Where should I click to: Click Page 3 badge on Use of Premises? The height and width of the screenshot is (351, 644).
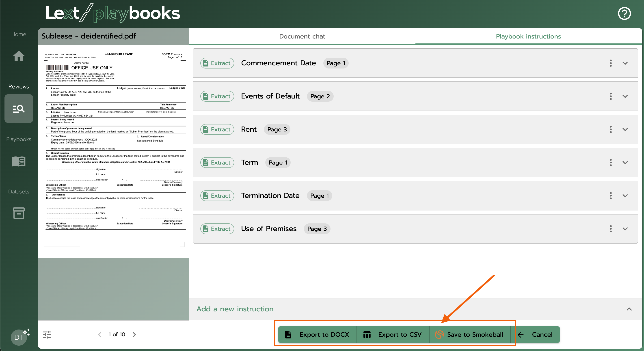coord(317,229)
